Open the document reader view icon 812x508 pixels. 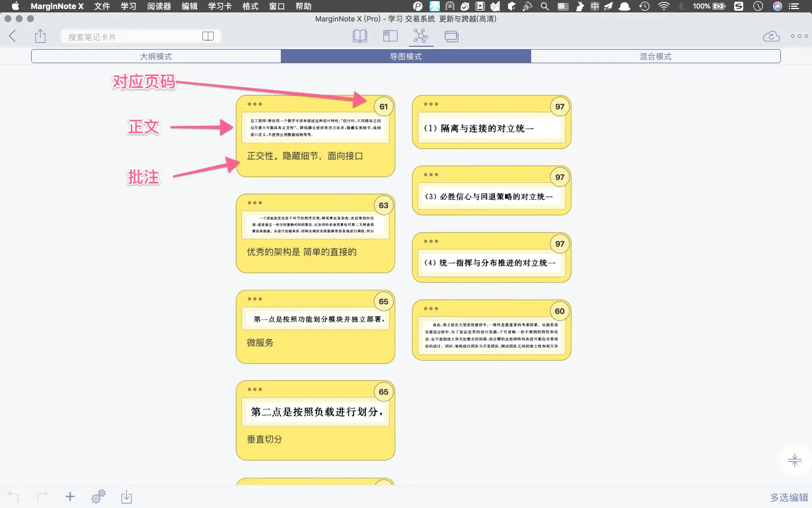[360, 37]
